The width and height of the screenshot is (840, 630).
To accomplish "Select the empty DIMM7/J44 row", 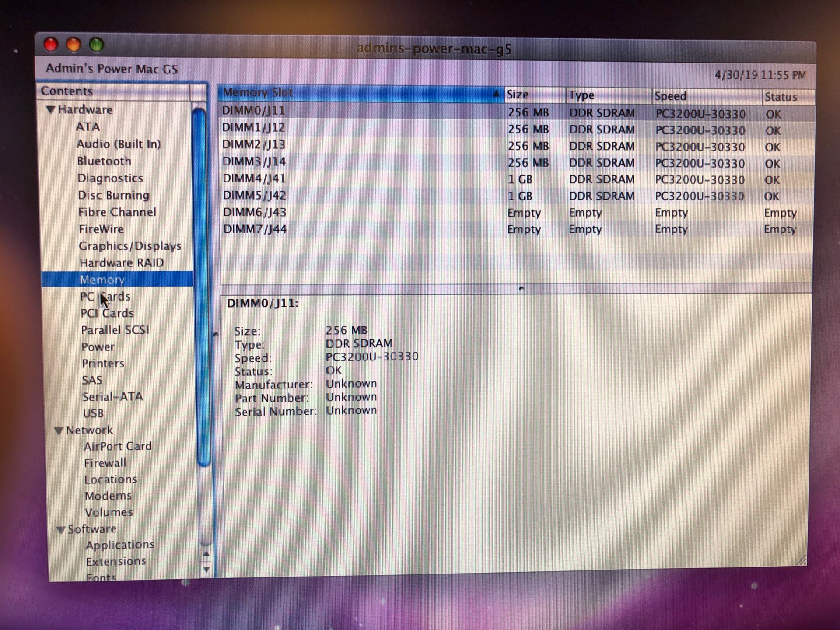I will pyautogui.click(x=516, y=229).
